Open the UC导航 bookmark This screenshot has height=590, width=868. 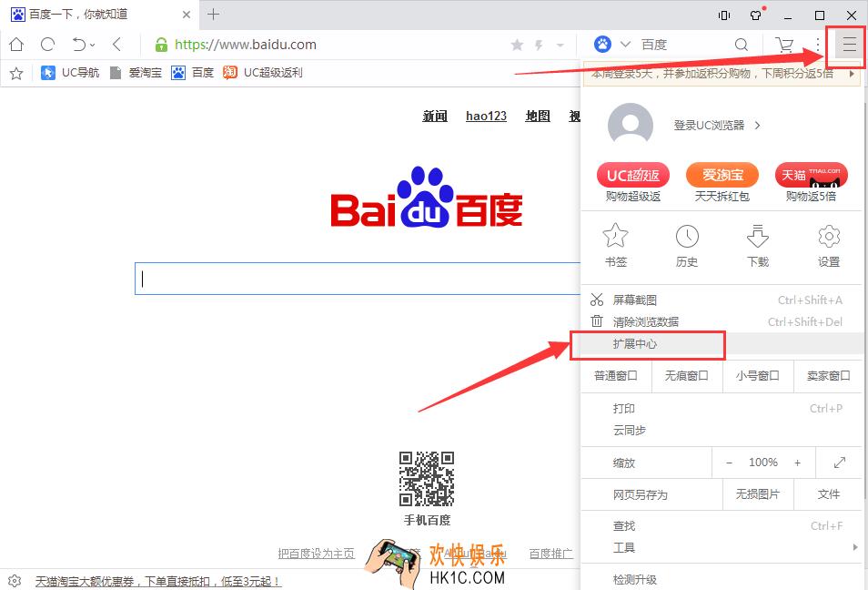click(70, 73)
